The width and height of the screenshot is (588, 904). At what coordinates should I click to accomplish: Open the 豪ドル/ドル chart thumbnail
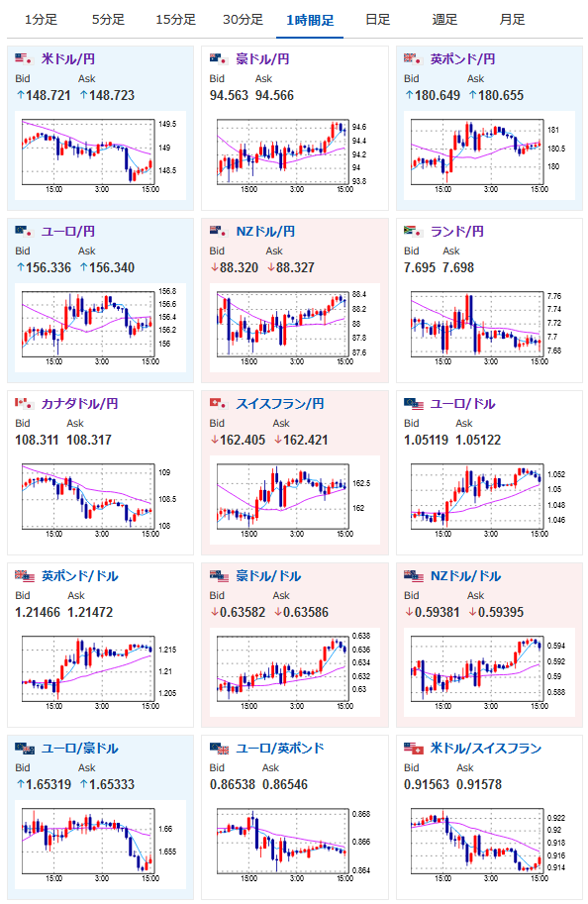coord(295,672)
